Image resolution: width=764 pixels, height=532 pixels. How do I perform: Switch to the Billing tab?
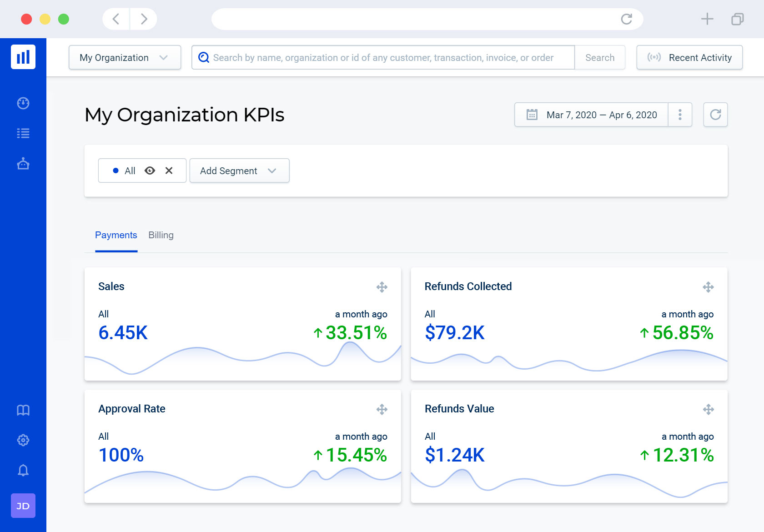(161, 235)
